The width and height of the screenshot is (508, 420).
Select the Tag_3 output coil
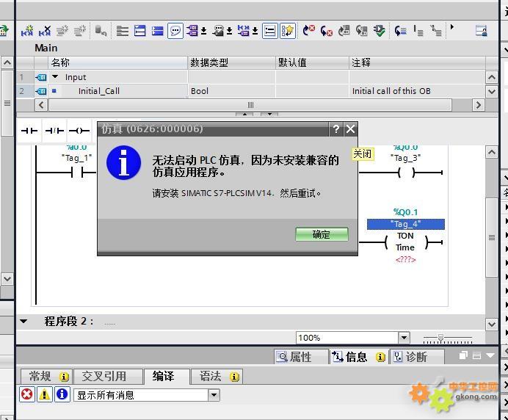[406, 173]
